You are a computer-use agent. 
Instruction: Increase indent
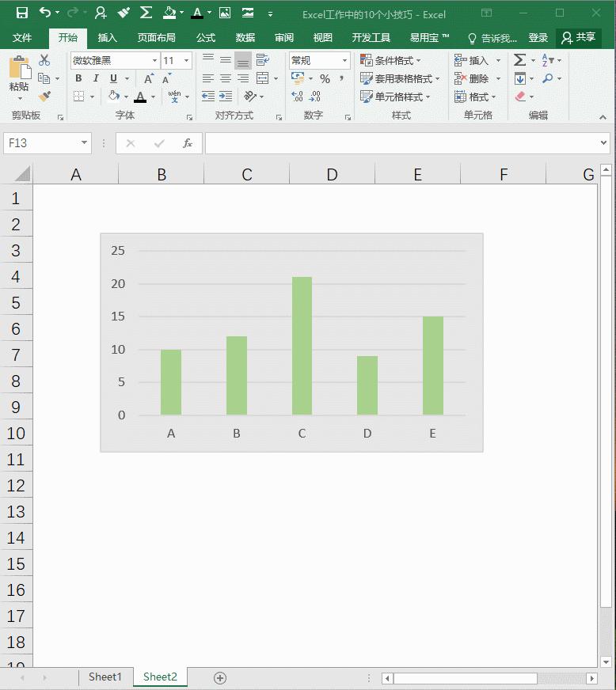226,96
